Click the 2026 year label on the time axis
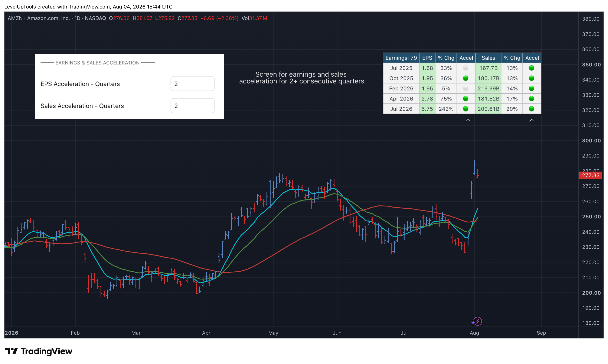The image size is (608, 364). [12, 333]
